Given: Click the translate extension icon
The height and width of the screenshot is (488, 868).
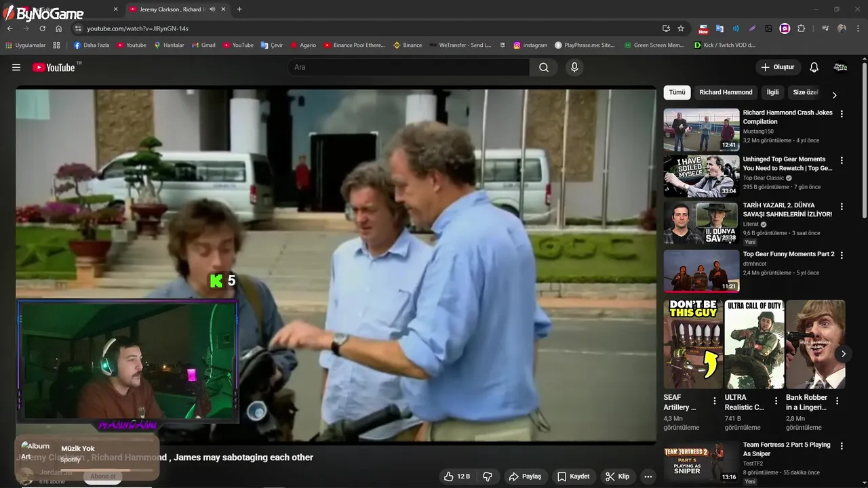Looking at the screenshot, I should click(x=719, y=28).
